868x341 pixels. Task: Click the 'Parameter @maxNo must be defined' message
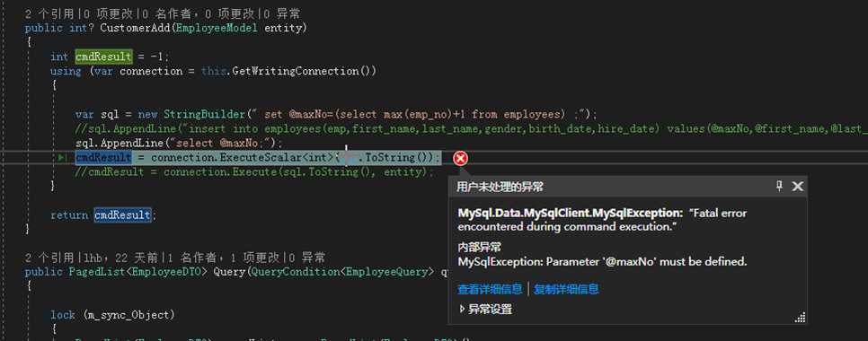point(602,261)
